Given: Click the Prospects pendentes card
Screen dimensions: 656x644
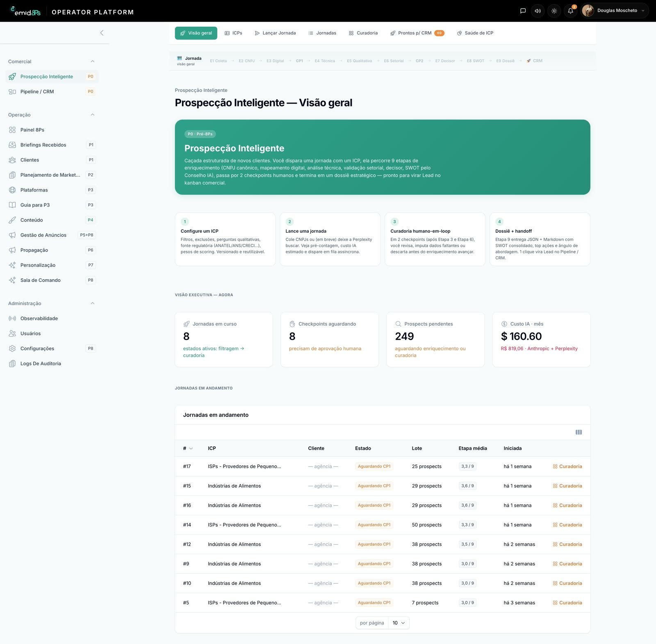Looking at the screenshot, I should point(435,340).
